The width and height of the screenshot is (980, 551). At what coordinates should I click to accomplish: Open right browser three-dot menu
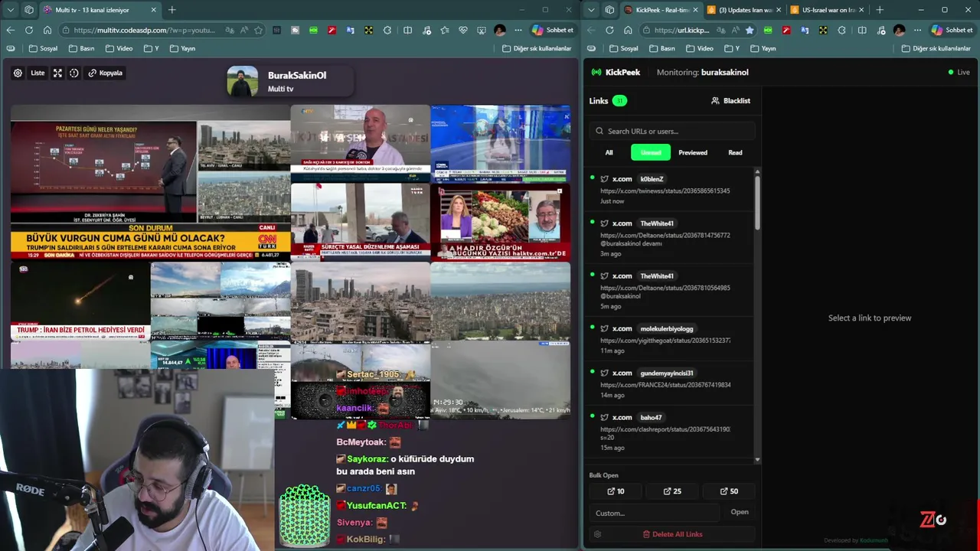coord(917,30)
